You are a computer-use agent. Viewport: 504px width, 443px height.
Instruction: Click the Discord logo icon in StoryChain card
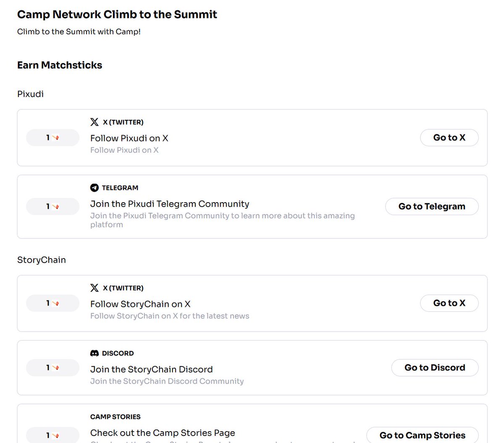94,353
